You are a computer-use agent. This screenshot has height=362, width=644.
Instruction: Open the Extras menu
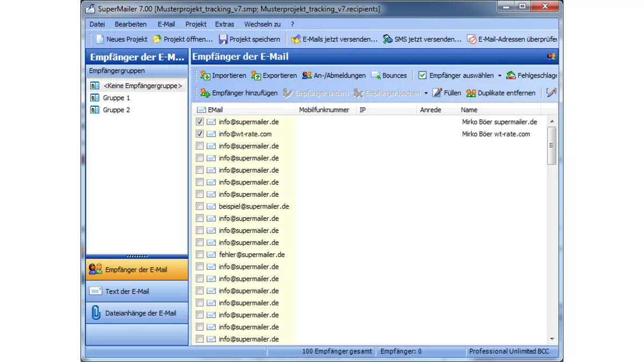[224, 24]
